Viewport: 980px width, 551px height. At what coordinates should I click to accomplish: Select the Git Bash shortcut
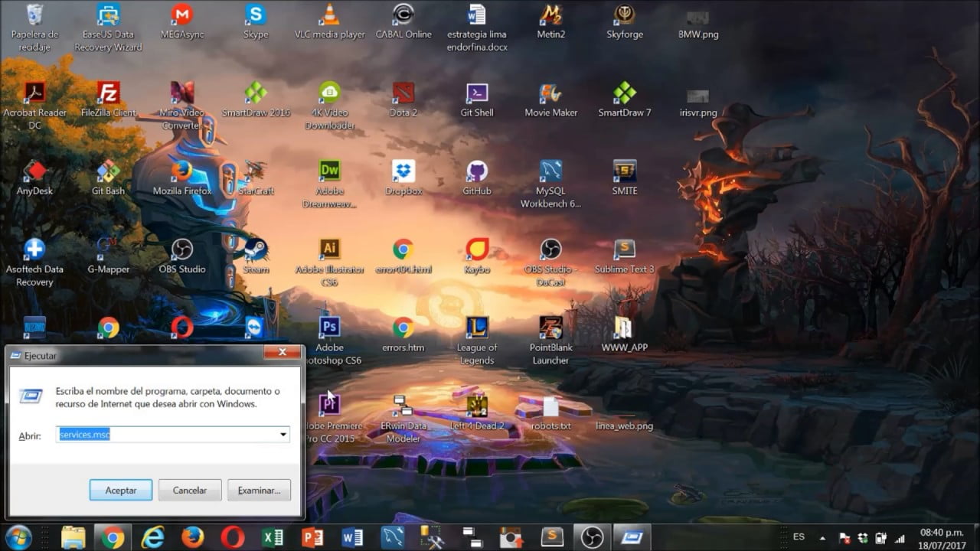(108, 178)
